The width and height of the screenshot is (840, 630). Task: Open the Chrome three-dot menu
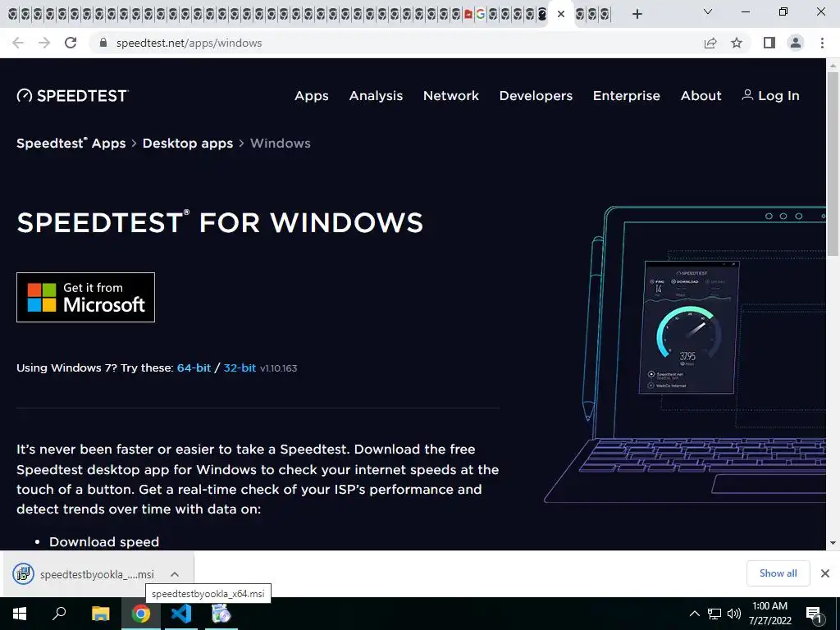coord(822,43)
